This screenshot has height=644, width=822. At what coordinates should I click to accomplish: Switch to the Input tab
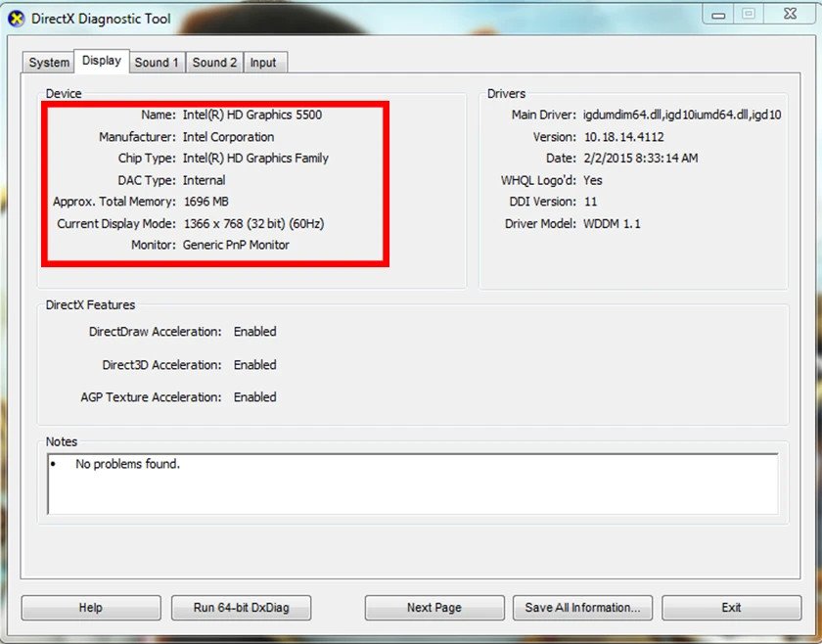click(264, 62)
